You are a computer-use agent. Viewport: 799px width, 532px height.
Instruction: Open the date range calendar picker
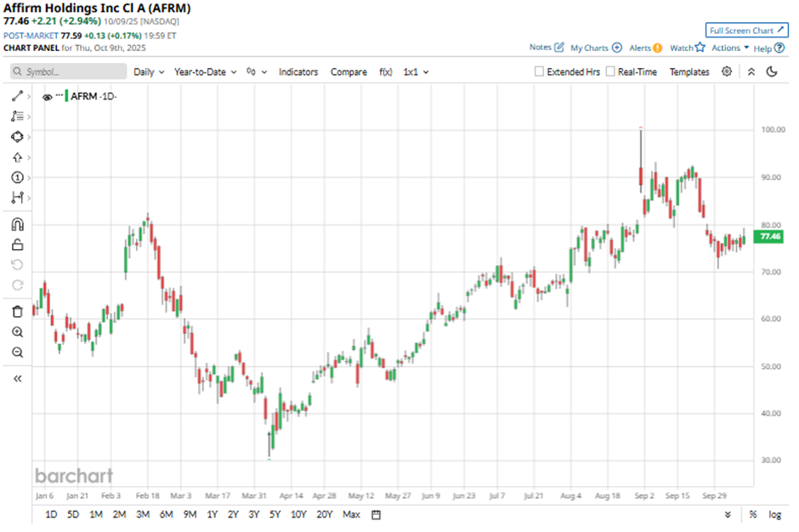coord(376,515)
